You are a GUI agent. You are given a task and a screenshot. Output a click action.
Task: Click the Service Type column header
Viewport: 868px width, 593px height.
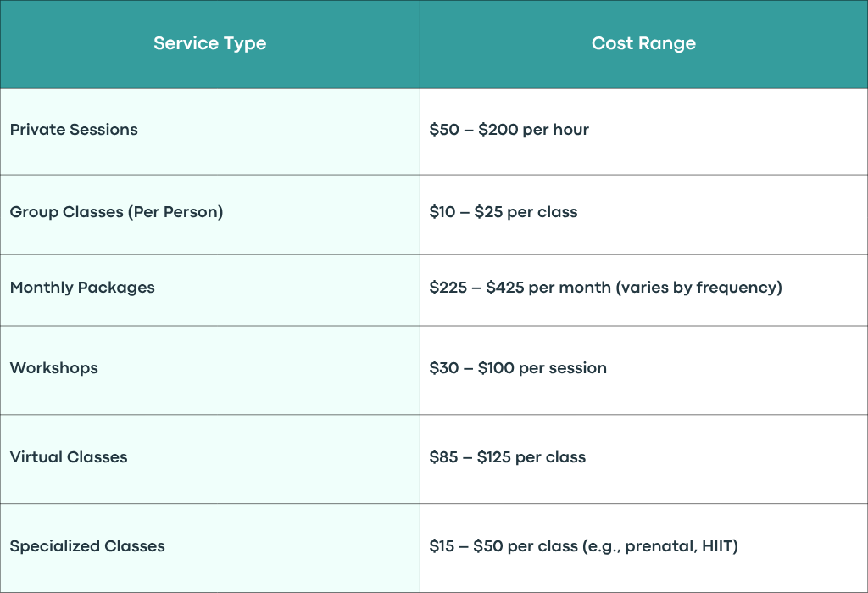(210, 44)
